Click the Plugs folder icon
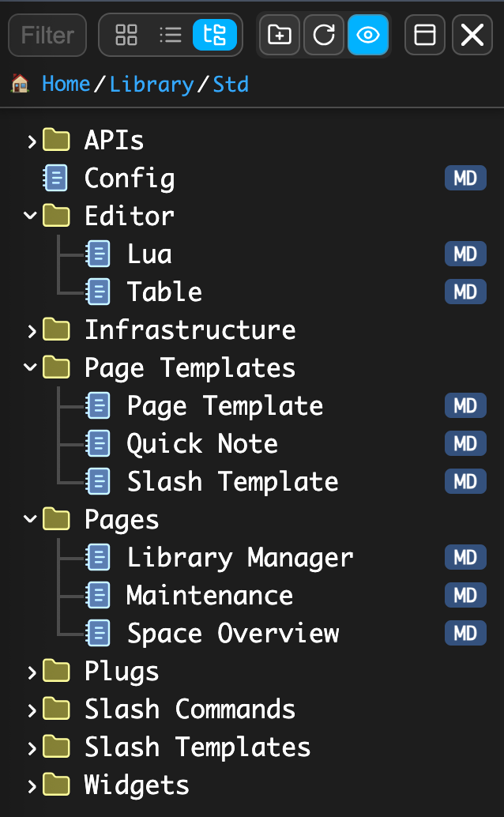 click(56, 672)
